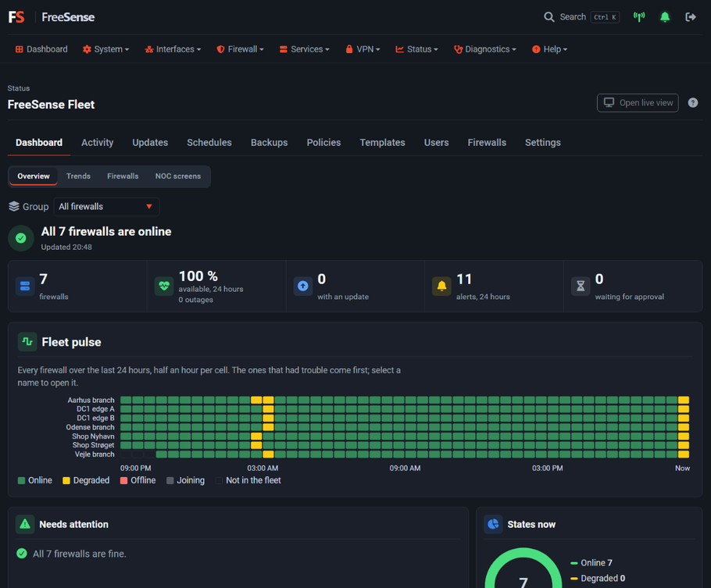
Task: Open Shop Nyhavn firewall
Action: [93, 437]
